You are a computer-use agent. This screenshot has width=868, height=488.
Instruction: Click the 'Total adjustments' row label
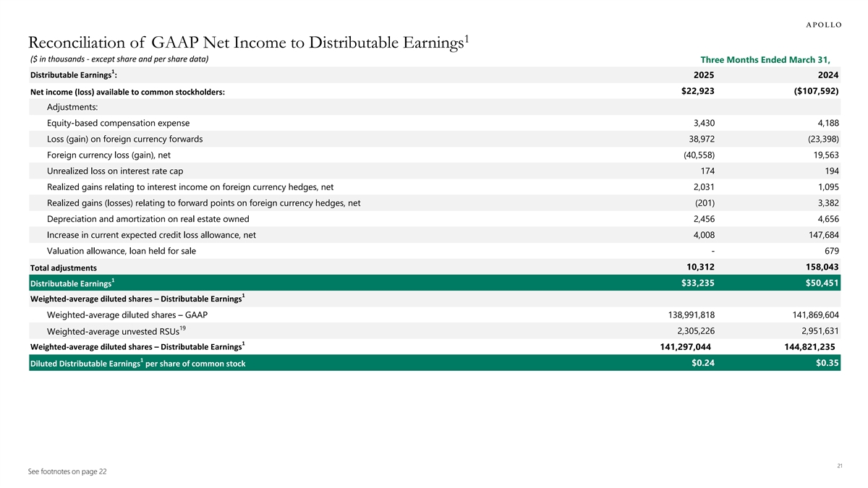(x=63, y=268)
